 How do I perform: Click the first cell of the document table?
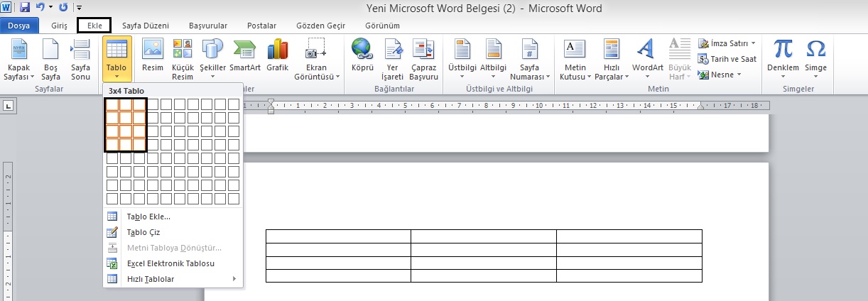[338, 236]
